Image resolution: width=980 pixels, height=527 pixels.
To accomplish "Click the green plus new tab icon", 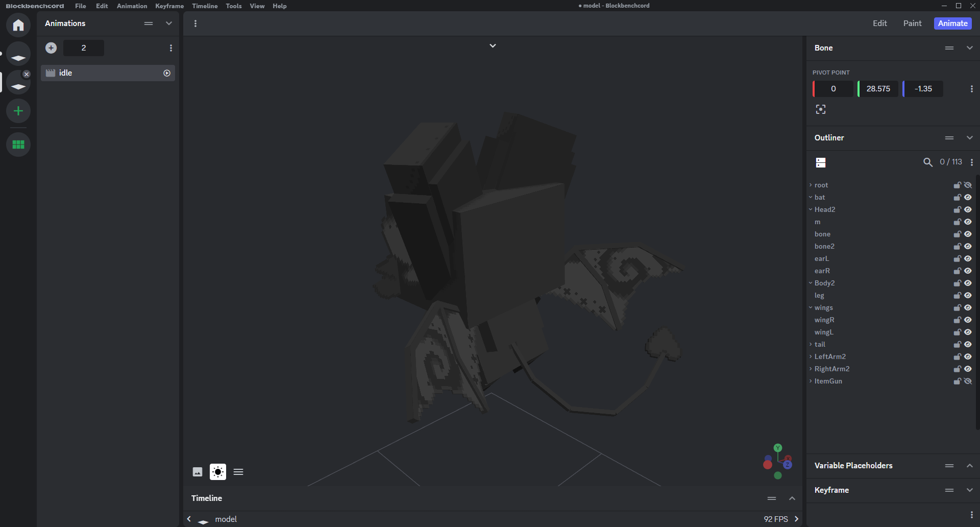I will coord(18,111).
